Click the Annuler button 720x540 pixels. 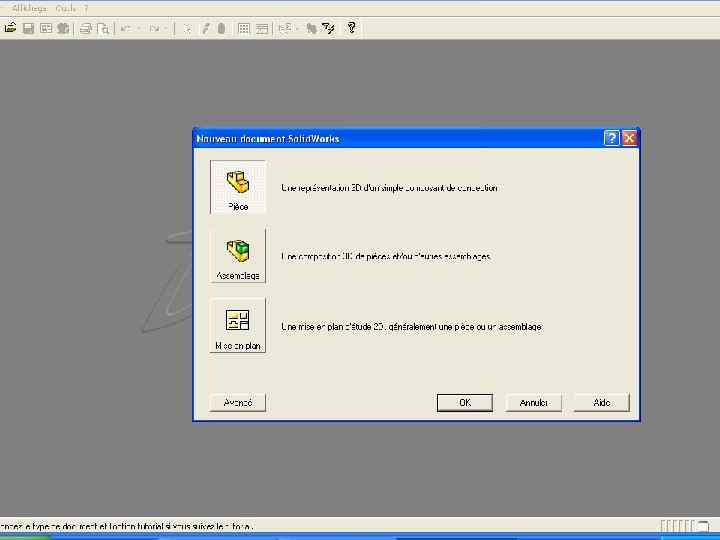534,403
